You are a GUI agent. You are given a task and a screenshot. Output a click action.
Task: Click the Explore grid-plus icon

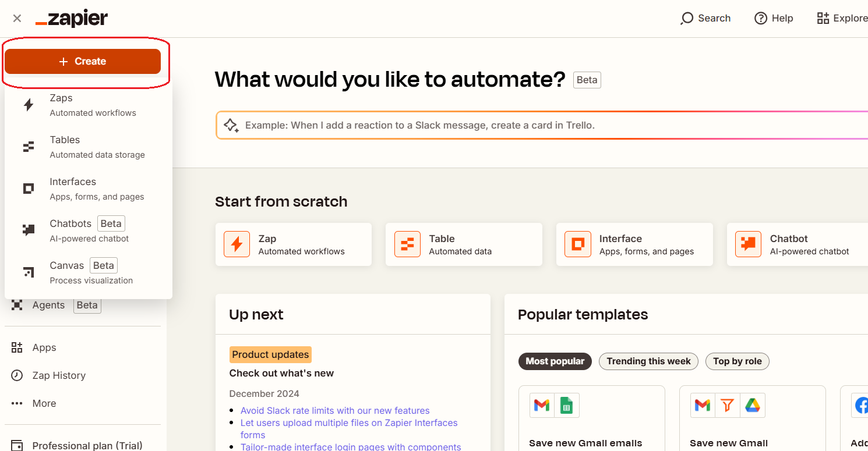click(823, 18)
